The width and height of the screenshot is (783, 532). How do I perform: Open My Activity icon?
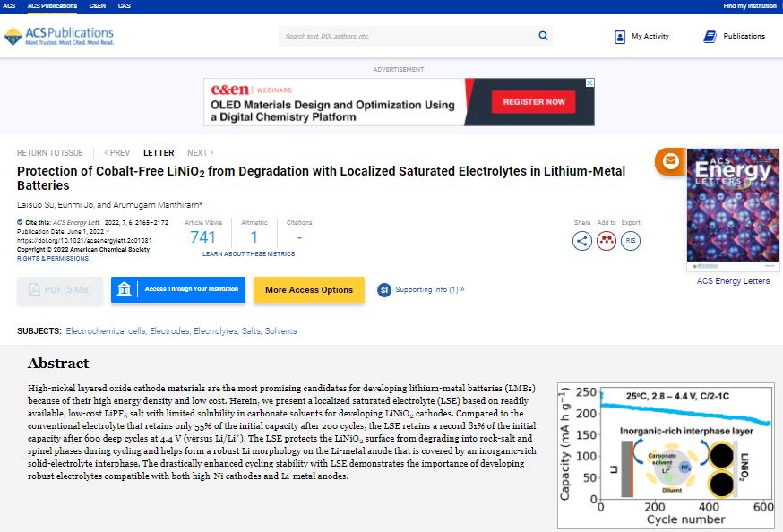point(620,37)
